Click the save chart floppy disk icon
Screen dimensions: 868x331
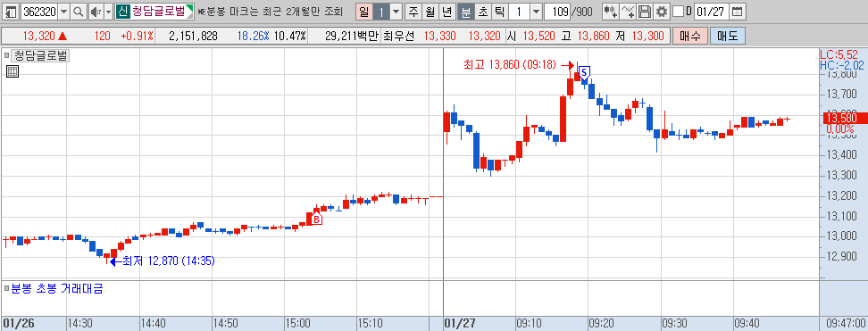click(645, 11)
